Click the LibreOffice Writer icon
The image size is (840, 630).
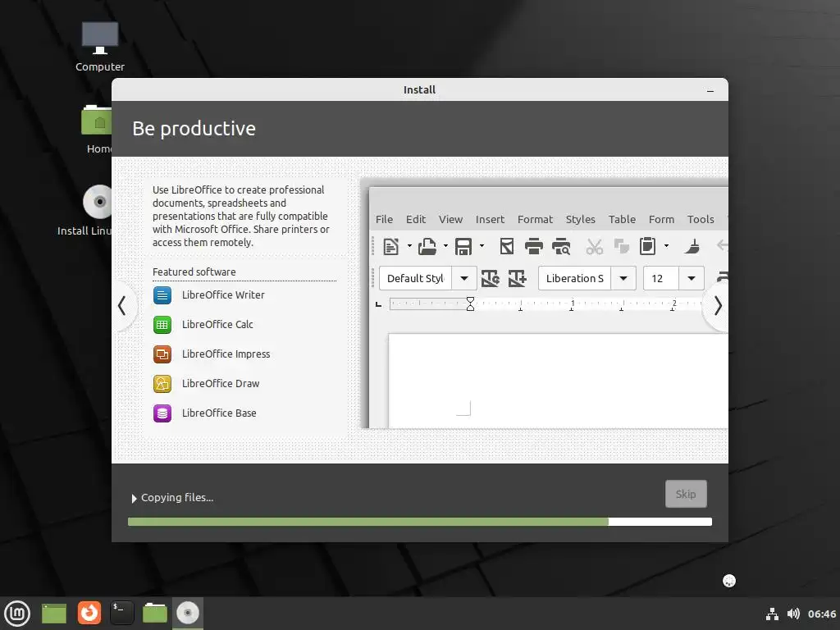coord(162,295)
